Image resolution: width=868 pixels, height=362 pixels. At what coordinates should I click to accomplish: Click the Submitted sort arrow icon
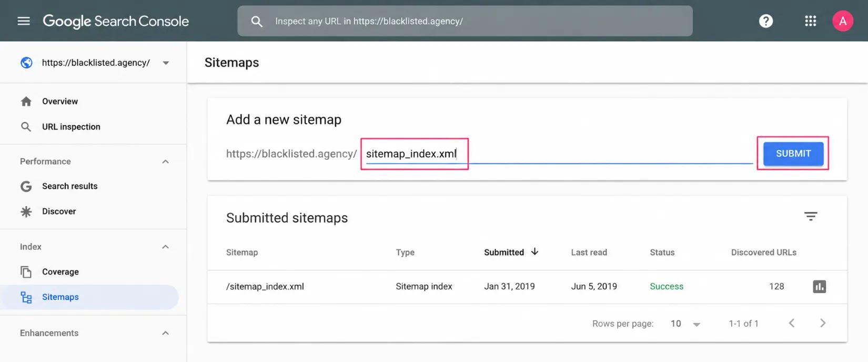534,252
